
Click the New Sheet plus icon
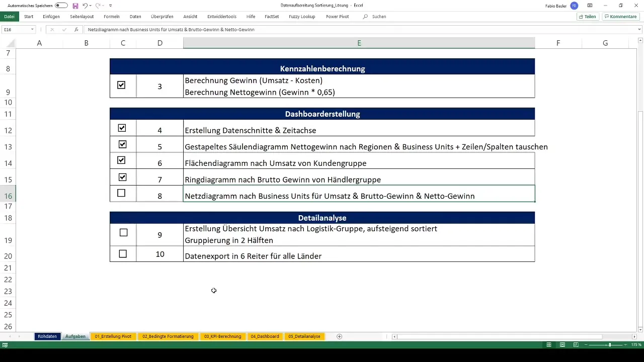[339, 336]
